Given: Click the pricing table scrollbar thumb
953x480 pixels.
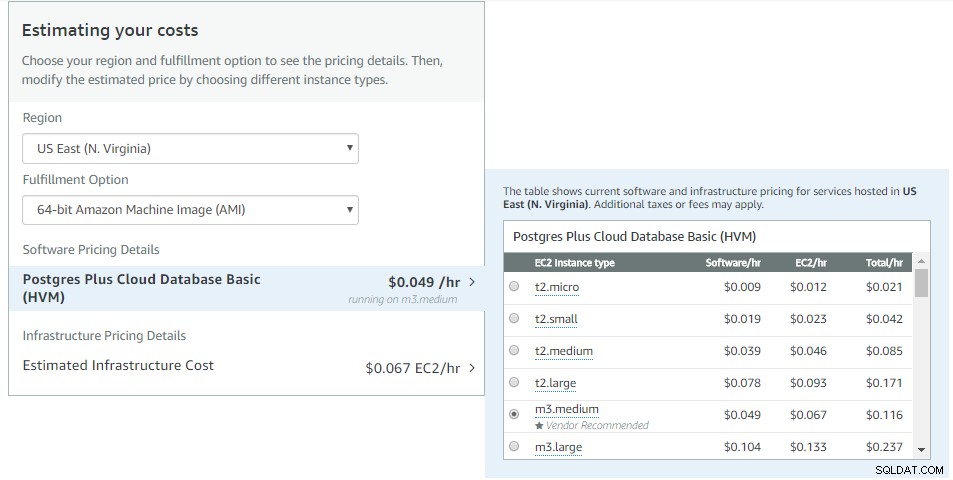Looking at the screenshot, I should point(921,283).
